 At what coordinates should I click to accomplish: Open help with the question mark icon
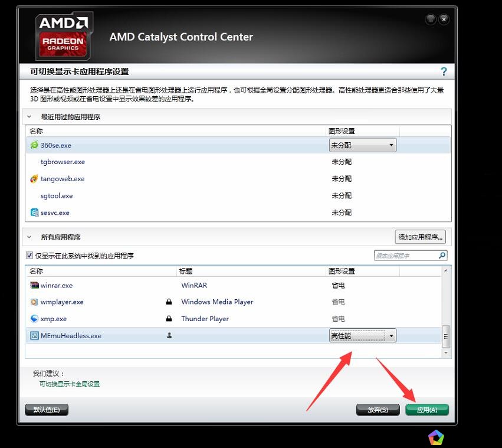[444, 71]
